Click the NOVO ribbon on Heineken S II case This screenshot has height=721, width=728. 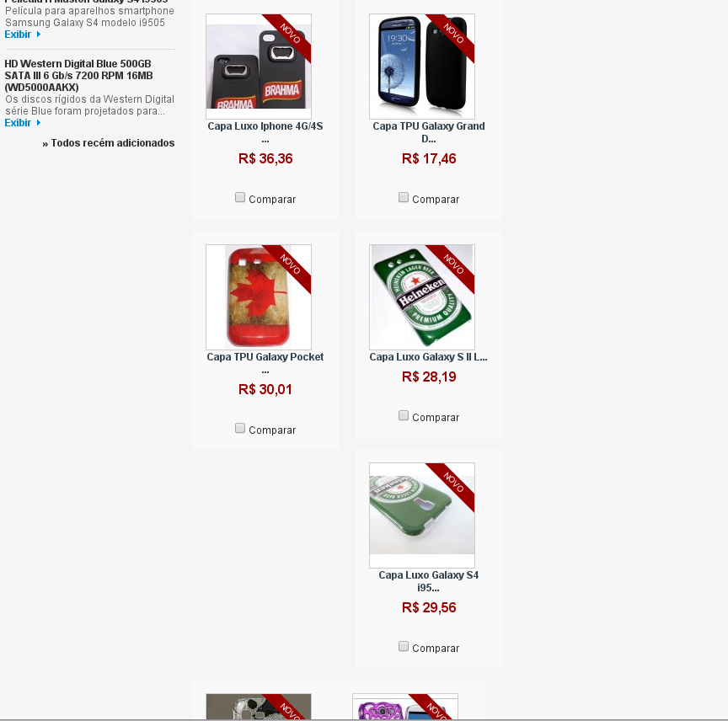pyautogui.click(x=453, y=264)
